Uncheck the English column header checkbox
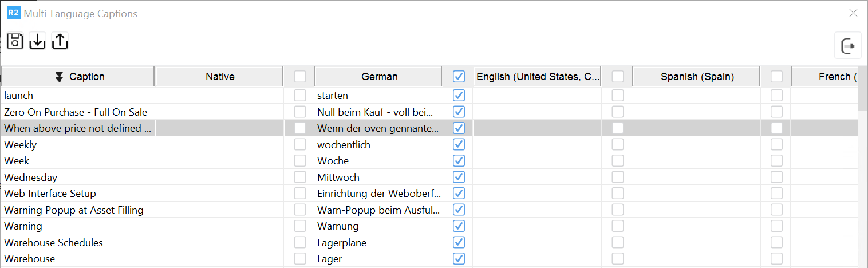The image size is (868, 268). pos(459,76)
